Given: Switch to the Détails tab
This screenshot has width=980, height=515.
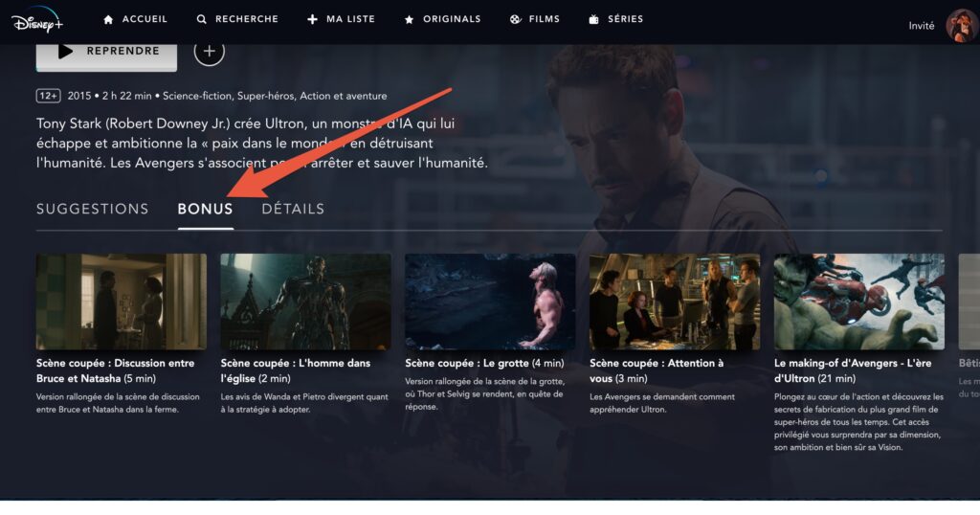Looking at the screenshot, I should pos(293,209).
